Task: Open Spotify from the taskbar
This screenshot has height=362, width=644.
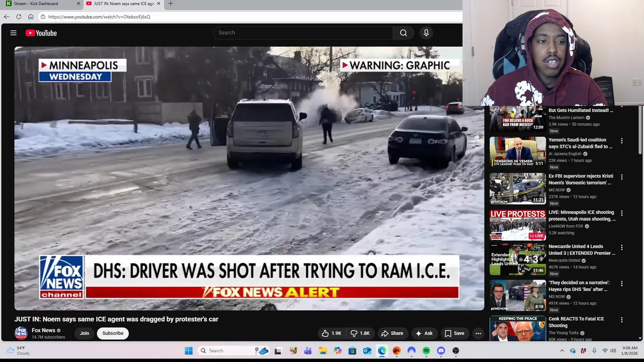Action: pos(426,351)
